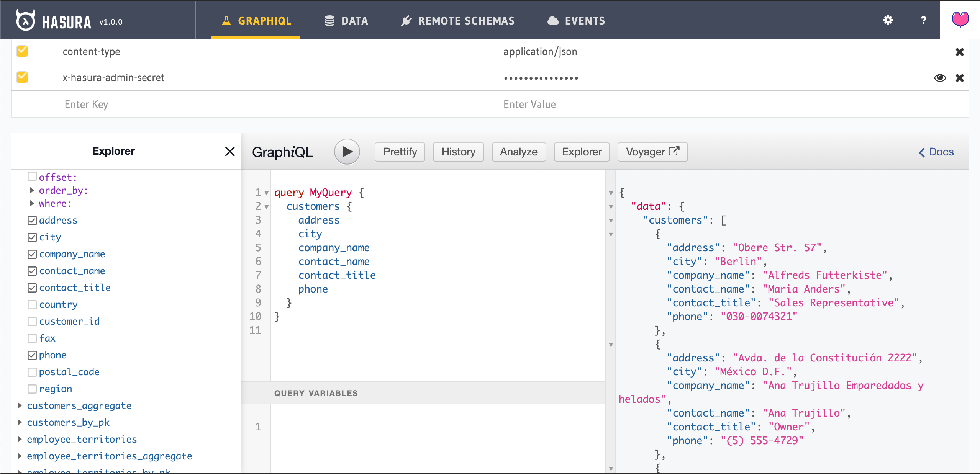Viewport: 980px width, 474px height.
Task: Reveal the x-hasura-admin-secret value with eye icon
Action: pos(939,77)
